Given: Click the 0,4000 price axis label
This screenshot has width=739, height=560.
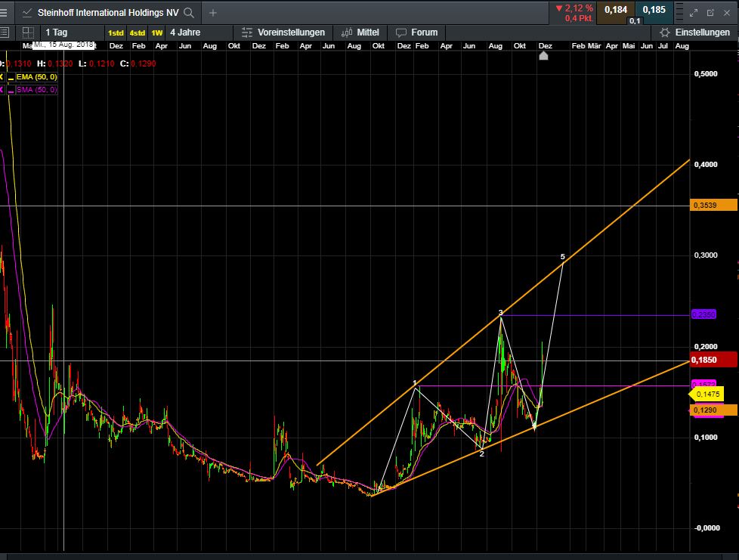Looking at the screenshot, I should (706, 165).
